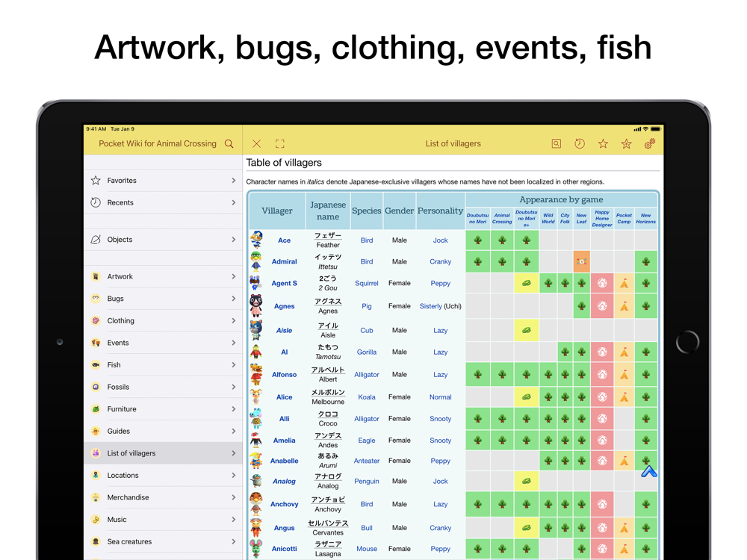Open the Ace villager link
Image resolution: width=747 pixels, height=560 pixels.
[x=285, y=240]
